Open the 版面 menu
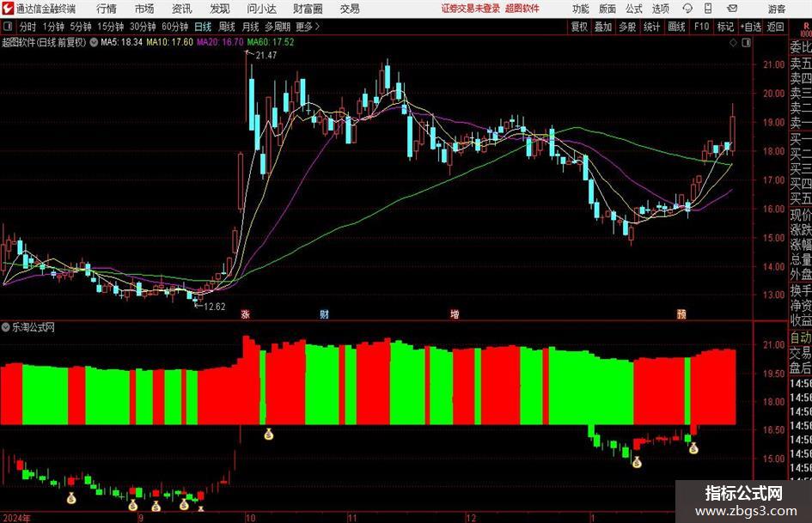The width and height of the screenshot is (812, 523). (607, 9)
